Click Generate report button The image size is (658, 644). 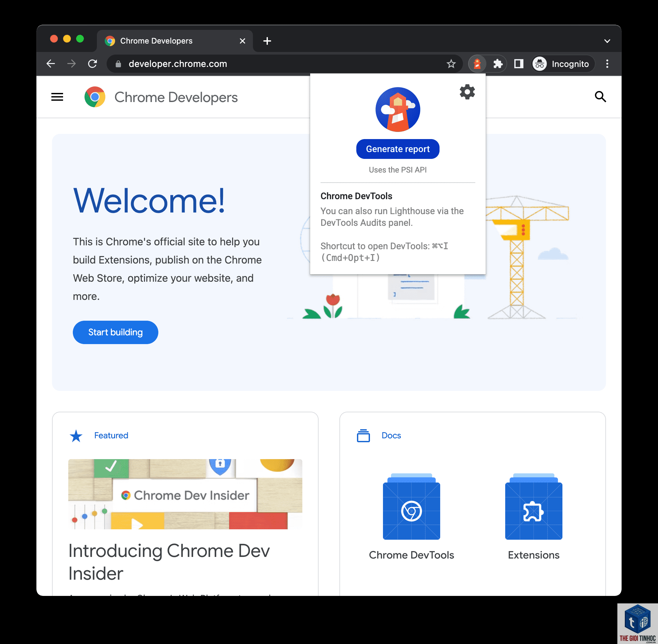[x=398, y=149]
